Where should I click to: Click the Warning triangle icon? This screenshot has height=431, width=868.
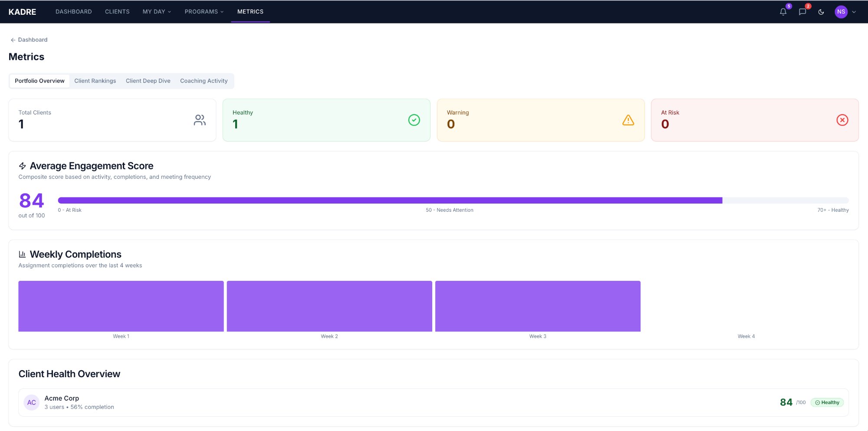tap(628, 120)
